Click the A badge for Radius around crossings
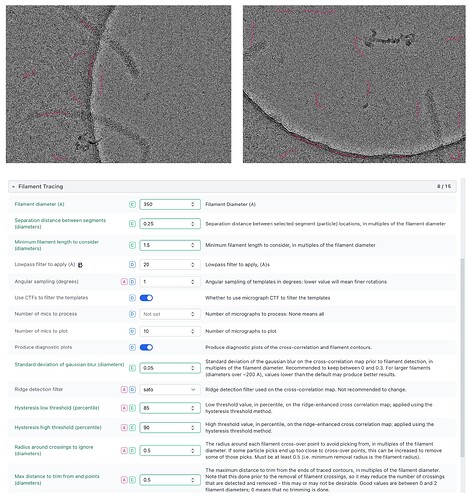 coord(124,451)
